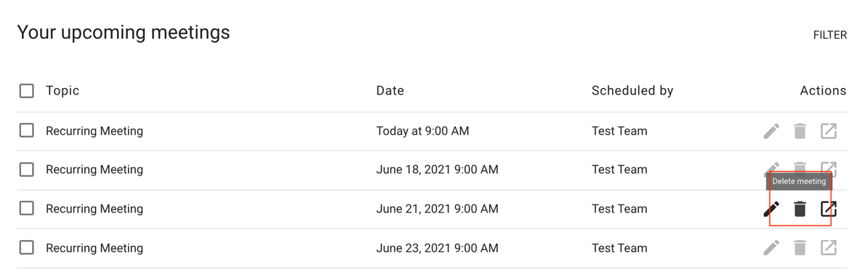Delete the June 23, 2021 meeting
The height and width of the screenshot is (278, 868).
800,247
